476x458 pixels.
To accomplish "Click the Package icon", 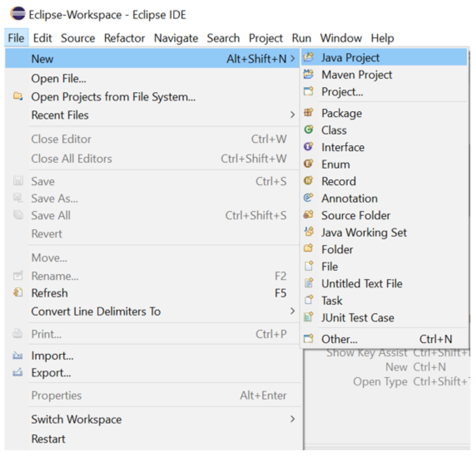I will point(308,113).
